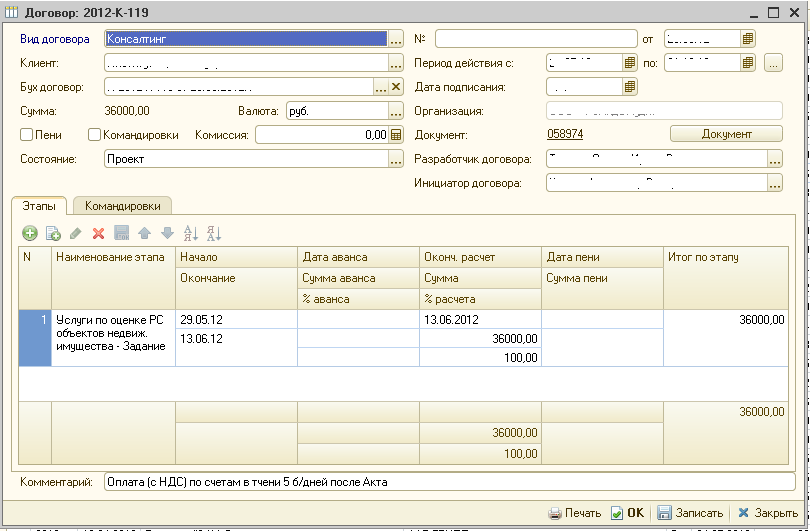Open Валюта selection button
810x531 pixels.
coord(396,111)
